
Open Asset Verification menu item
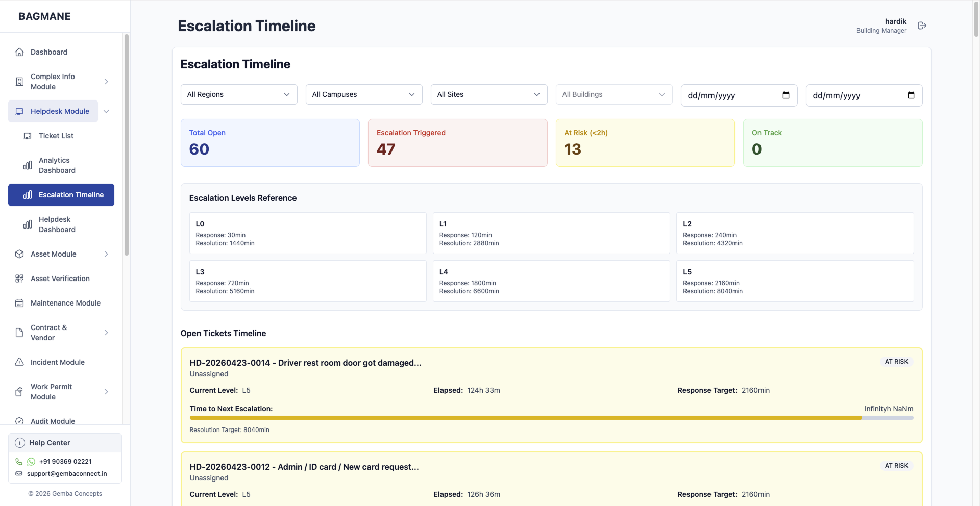tap(61, 279)
